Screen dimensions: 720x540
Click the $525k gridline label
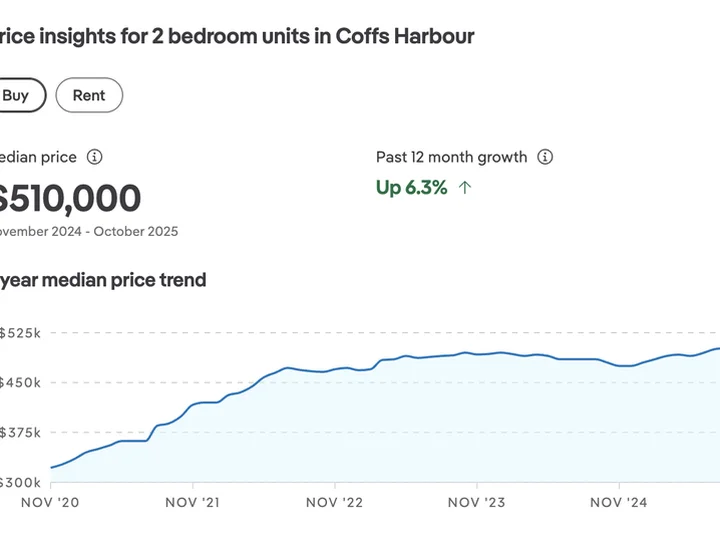[x=20, y=333]
